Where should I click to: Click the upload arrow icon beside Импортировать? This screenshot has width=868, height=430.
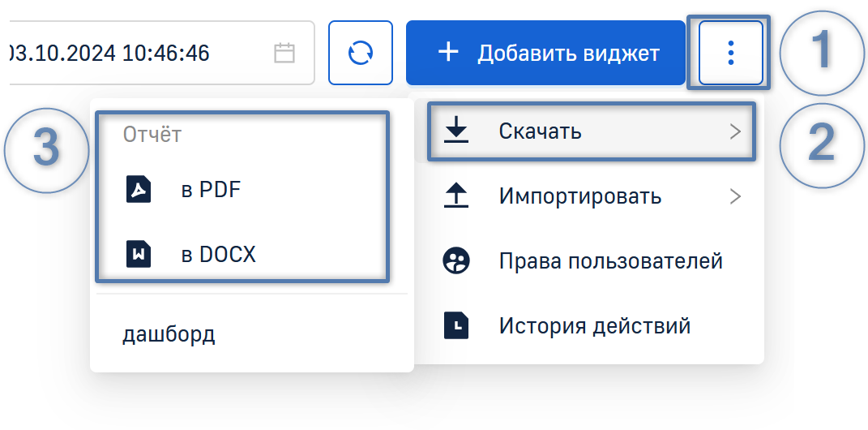coord(456,196)
